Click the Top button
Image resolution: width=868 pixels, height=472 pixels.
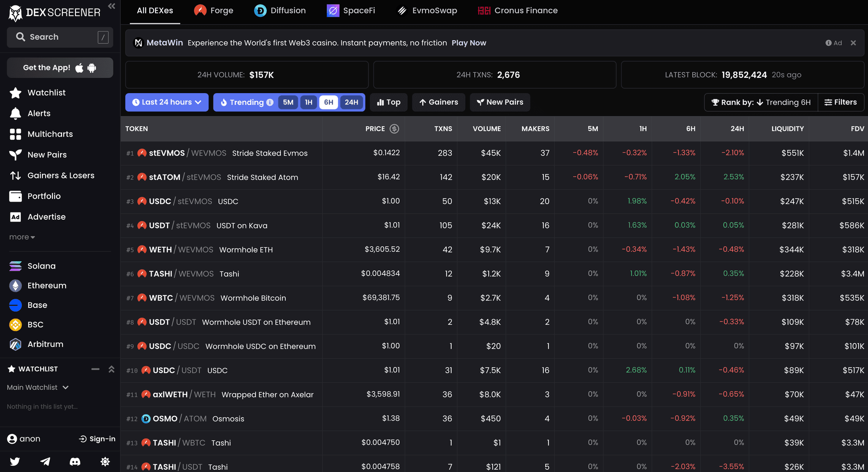tap(389, 102)
